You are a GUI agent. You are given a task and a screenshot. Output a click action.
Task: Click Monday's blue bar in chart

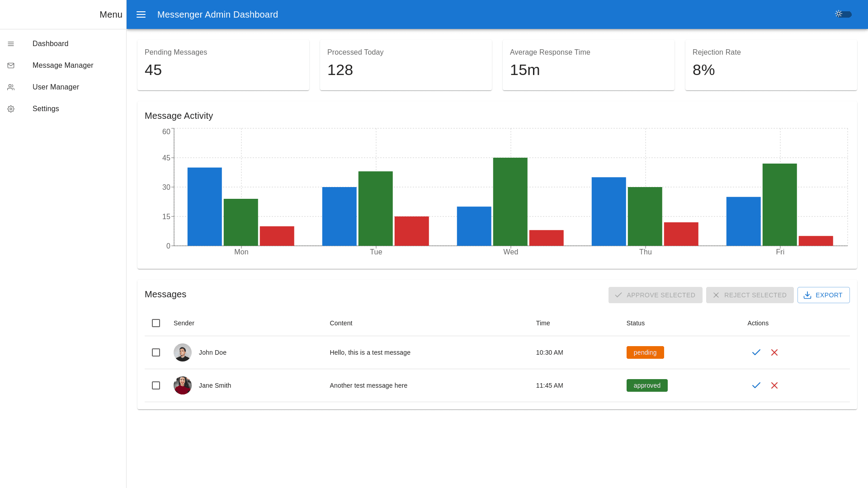(204, 206)
